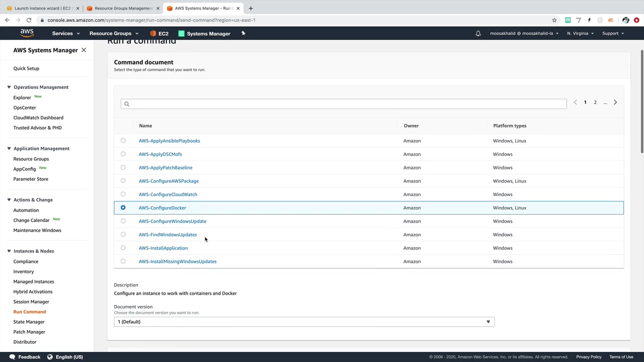Open AWS-FindWindowsUpdates document link
Screen dimensions: 644x362
[168, 235]
